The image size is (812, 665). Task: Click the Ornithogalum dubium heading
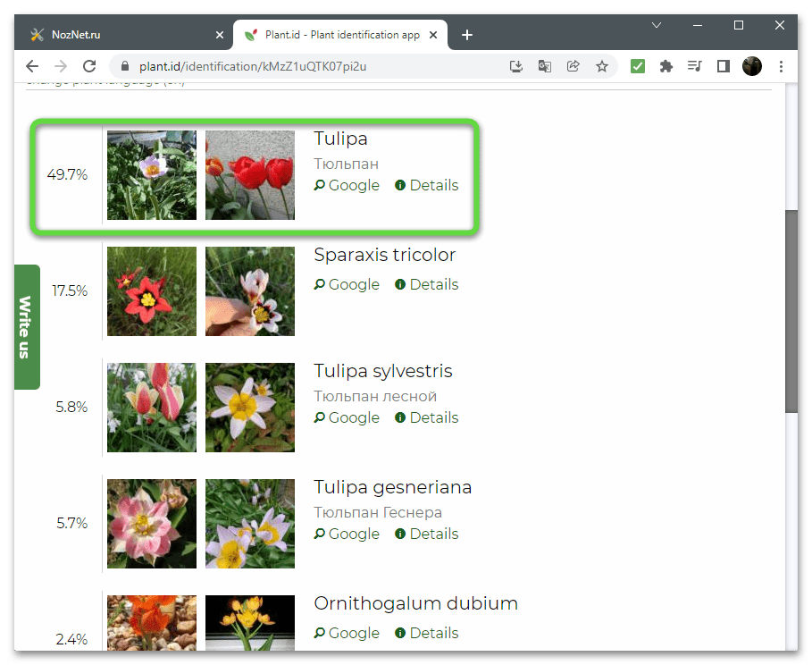(x=416, y=603)
